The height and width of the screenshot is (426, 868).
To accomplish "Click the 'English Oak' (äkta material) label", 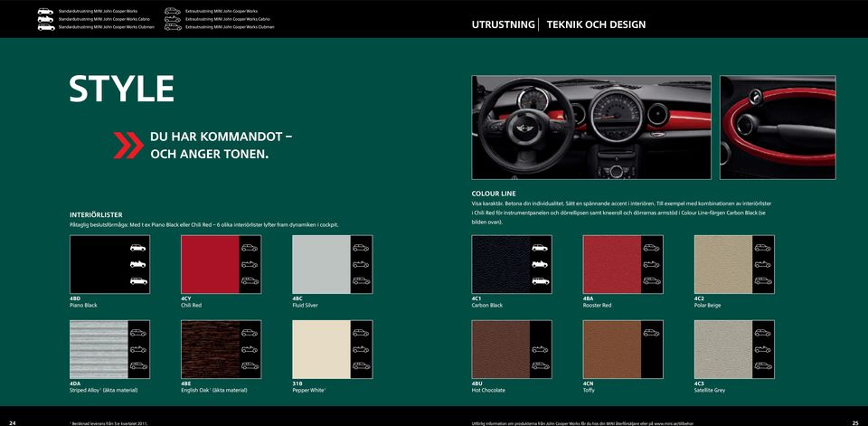I will (x=214, y=390).
